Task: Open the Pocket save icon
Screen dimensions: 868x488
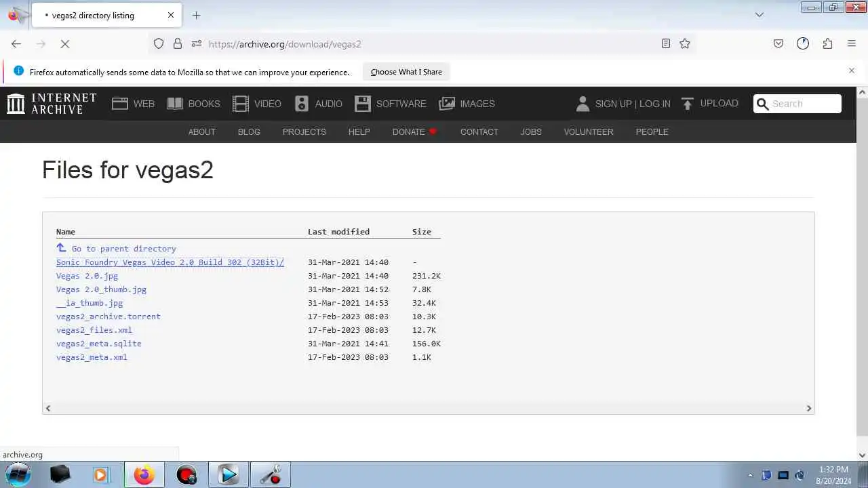Action: click(x=778, y=43)
